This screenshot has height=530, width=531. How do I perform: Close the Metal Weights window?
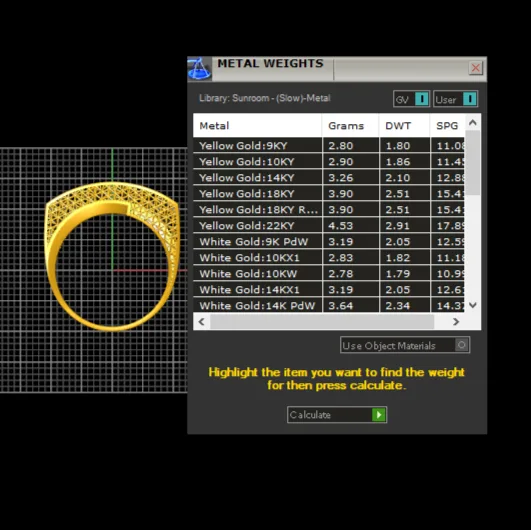pyautogui.click(x=475, y=68)
